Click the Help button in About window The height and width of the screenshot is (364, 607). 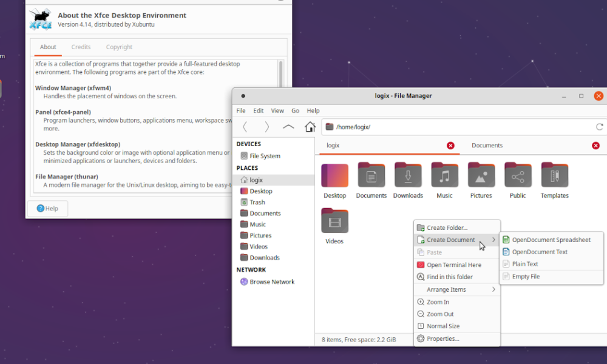point(47,209)
